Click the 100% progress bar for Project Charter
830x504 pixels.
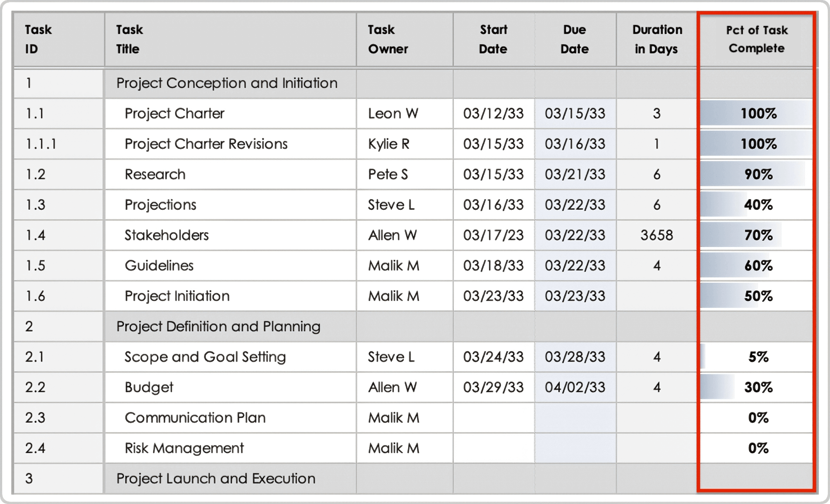[x=756, y=114]
